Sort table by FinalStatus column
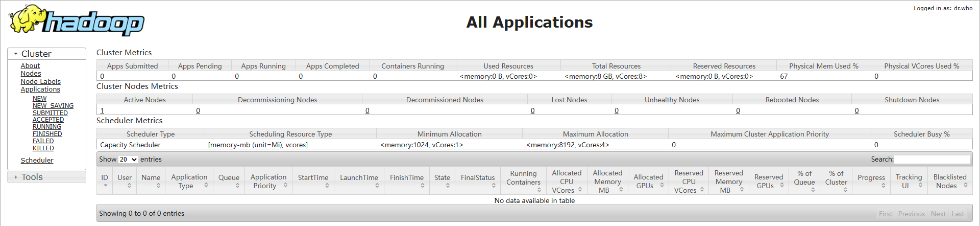Screen dimensions: 980x226 [478, 180]
